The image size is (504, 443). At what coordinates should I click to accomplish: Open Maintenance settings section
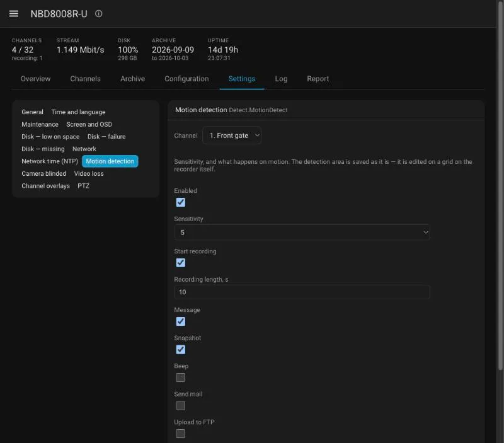[40, 124]
